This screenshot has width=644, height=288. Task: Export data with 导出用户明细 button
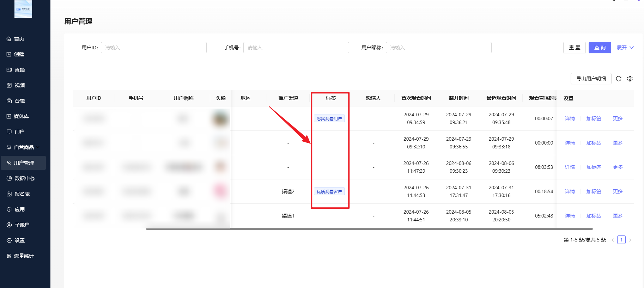(591, 79)
